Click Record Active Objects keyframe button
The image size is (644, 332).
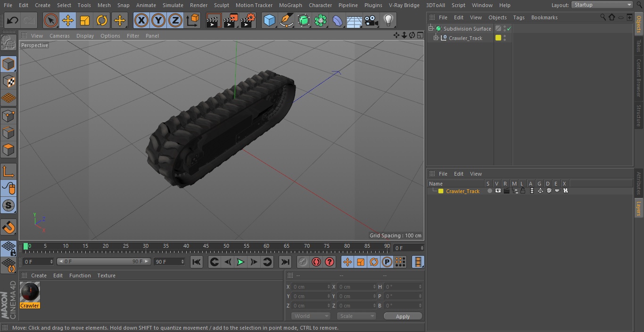click(x=303, y=262)
